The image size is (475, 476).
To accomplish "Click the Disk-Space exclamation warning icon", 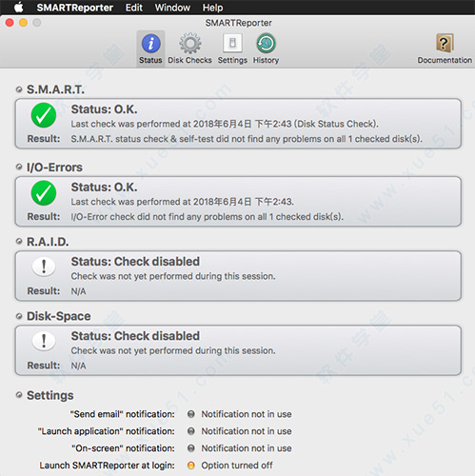I will point(44,341).
